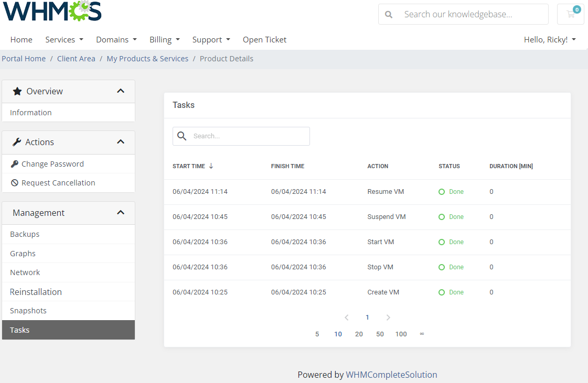Image resolution: width=588 pixels, height=383 pixels.
Task: Sort by Finish Time column
Action: click(287, 166)
